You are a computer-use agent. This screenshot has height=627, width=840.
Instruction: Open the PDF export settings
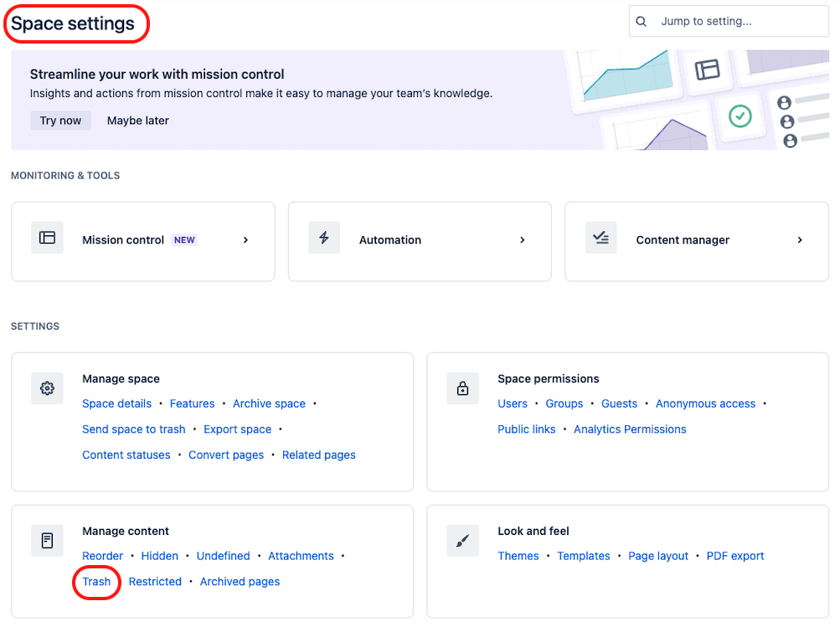click(734, 555)
